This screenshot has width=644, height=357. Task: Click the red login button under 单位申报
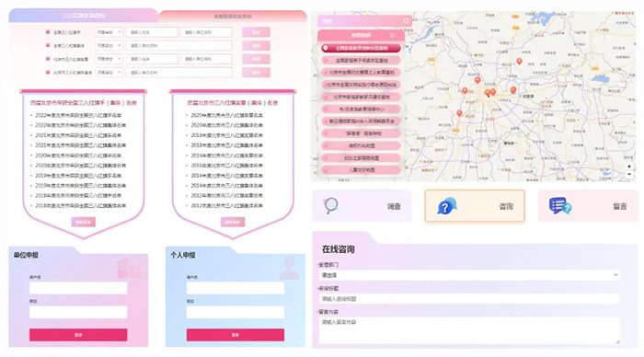(78, 335)
